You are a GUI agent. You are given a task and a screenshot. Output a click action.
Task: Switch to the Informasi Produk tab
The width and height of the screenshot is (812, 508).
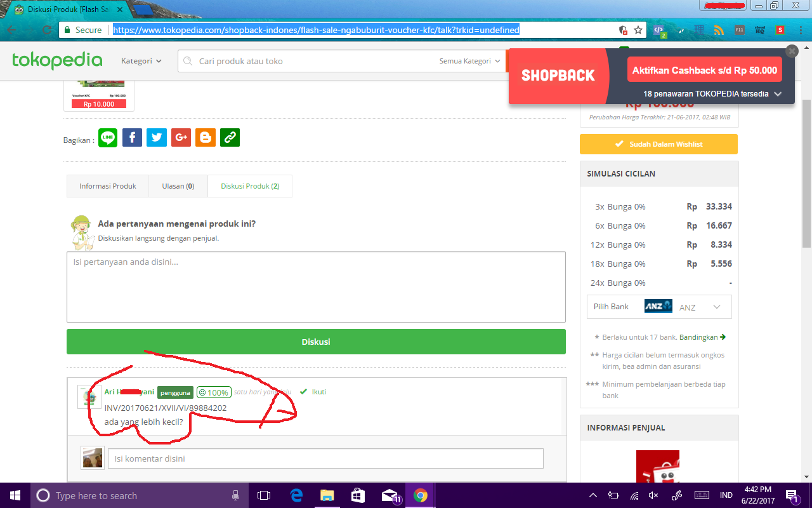108,186
